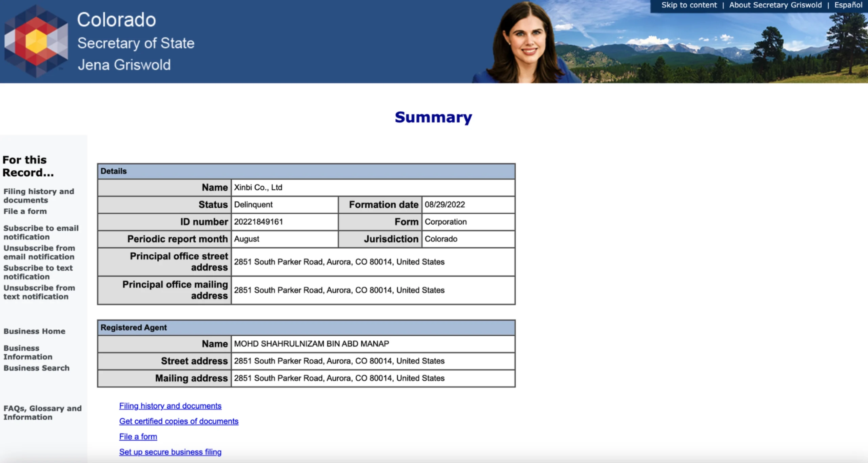Open Set up secure business filing

coord(170,452)
